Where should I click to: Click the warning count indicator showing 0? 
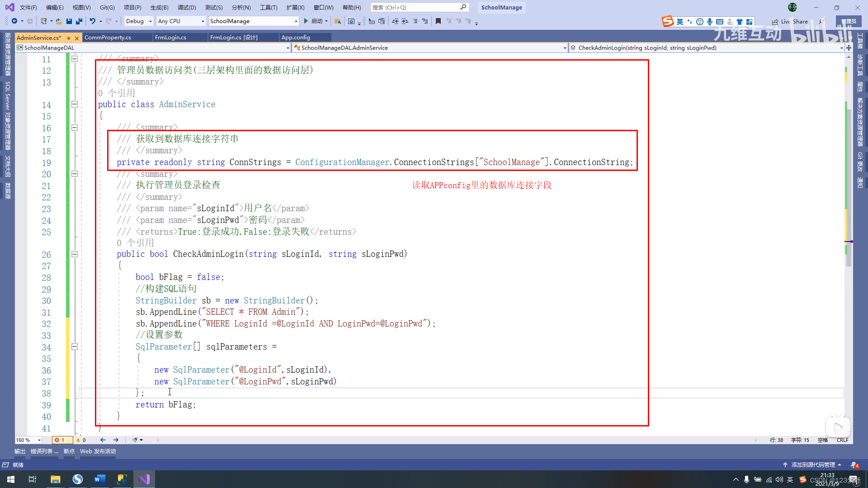click(81, 440)
